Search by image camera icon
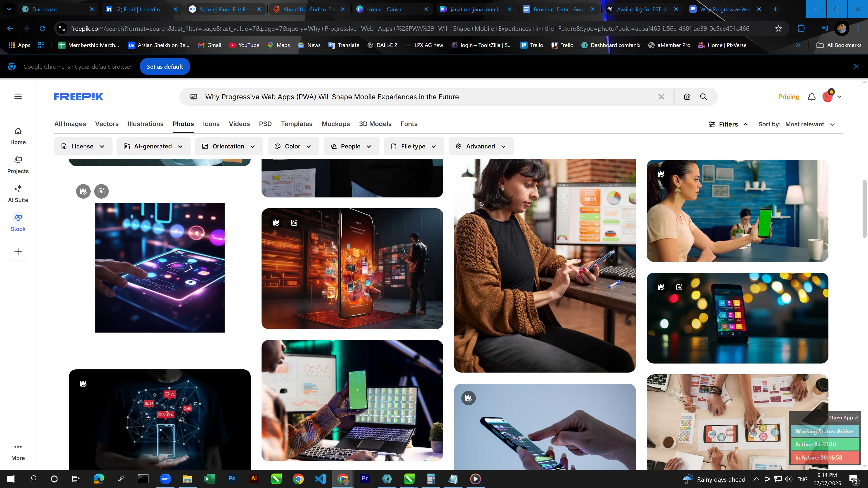This screenshot has height=488, width=868. coord(687,97)
